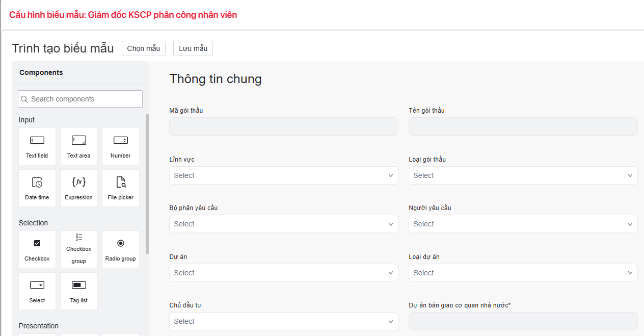The width and height of the screenshot is (644, 336).
Task: Choose the Number component icon
Action: pos(121,141)
